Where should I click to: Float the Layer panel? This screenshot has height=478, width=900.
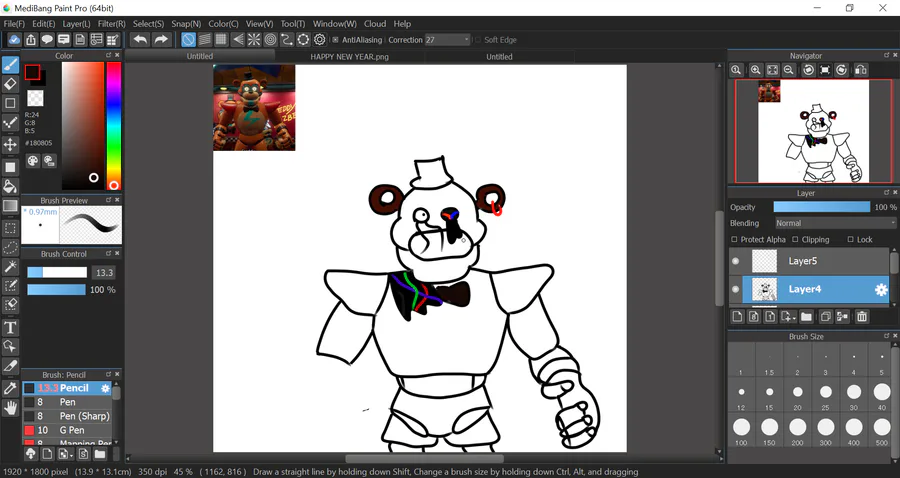tap(887, 193)
